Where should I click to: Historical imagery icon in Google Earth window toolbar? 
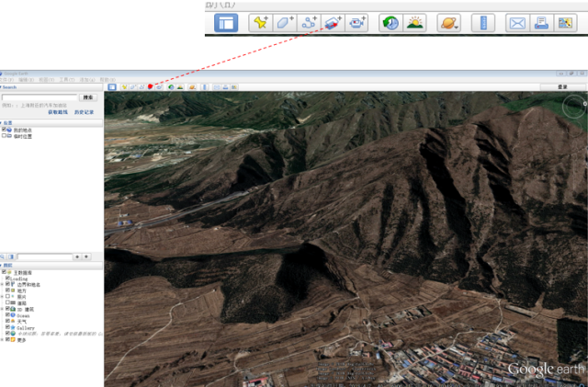pyautogui.click(x=171, y=87)
